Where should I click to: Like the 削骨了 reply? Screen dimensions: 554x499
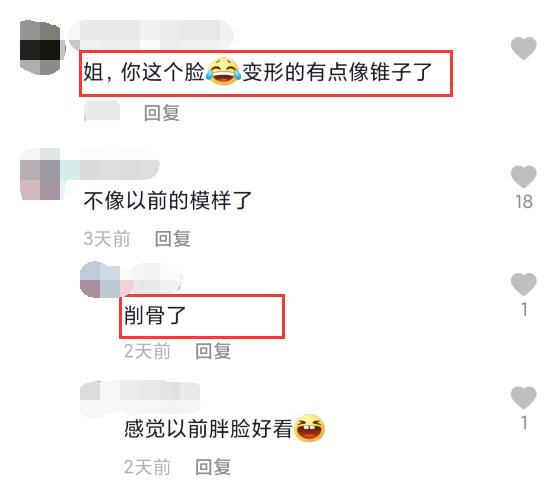point(524,284)
